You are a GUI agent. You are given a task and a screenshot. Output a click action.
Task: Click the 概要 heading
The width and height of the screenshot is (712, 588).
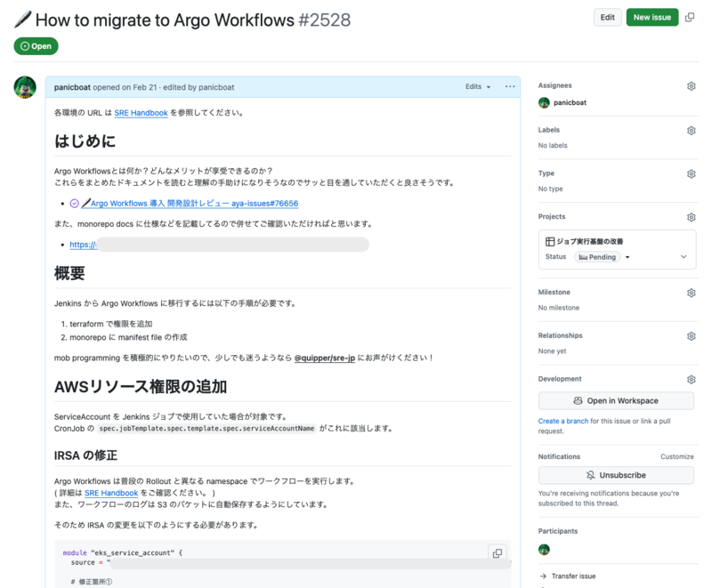tap(69, 274)
